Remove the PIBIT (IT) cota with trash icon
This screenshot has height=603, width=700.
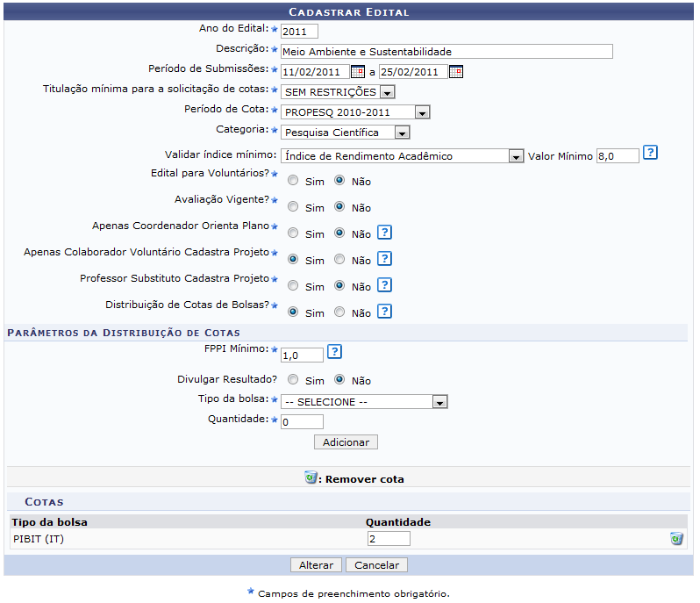(676, 538)
